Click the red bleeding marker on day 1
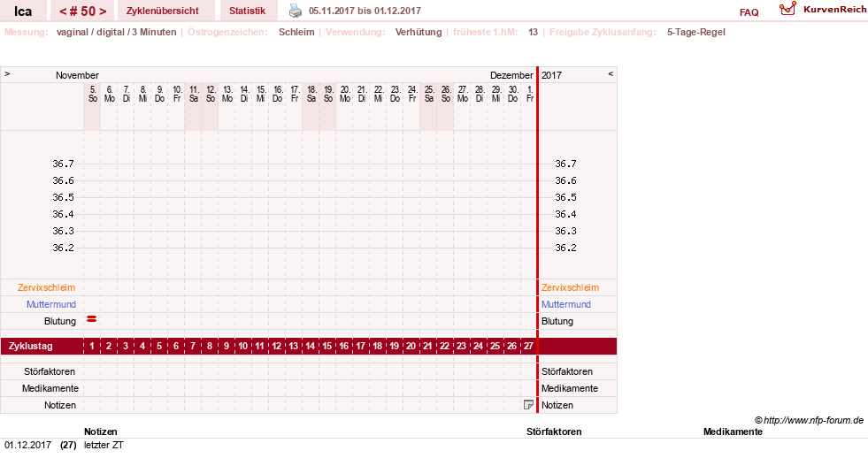 [92, 319]
